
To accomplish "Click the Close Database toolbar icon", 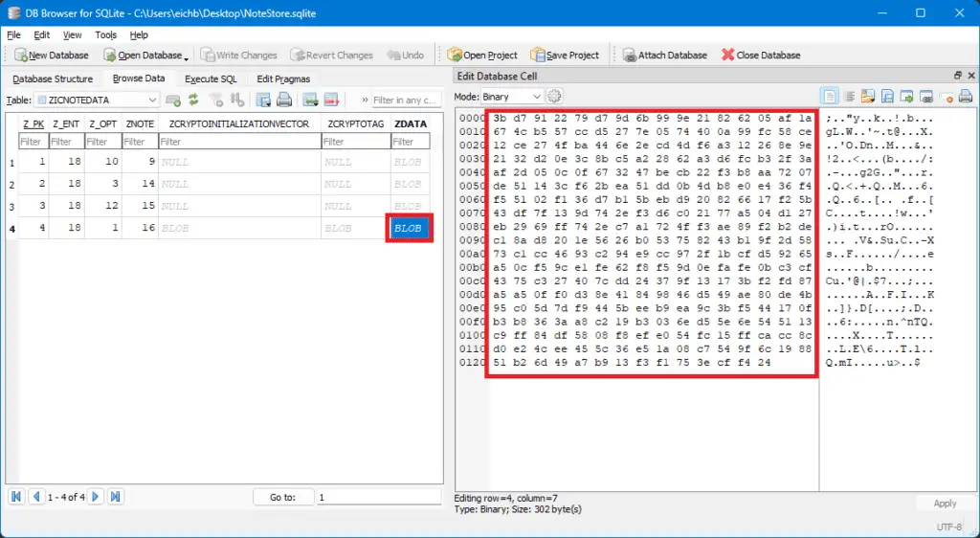I will click(x=727, y=55).
